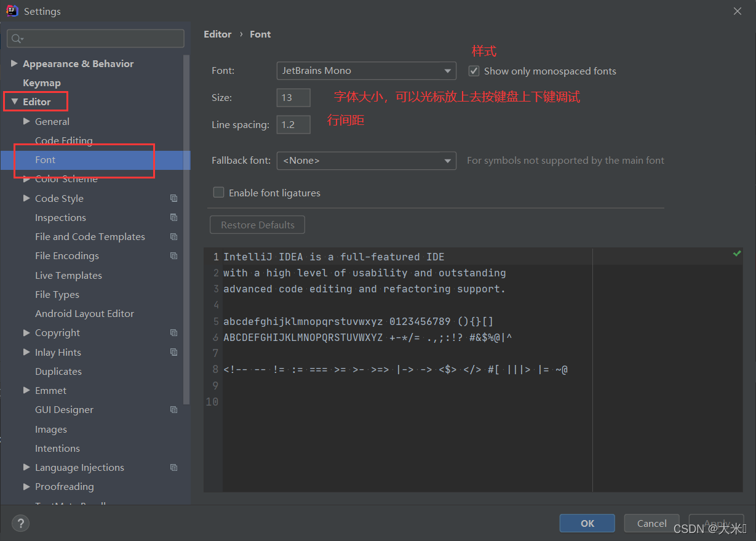The width and height of the screenshot is (756, 541).
Task: Open Live Templates settings
Action: coord(68,275)
